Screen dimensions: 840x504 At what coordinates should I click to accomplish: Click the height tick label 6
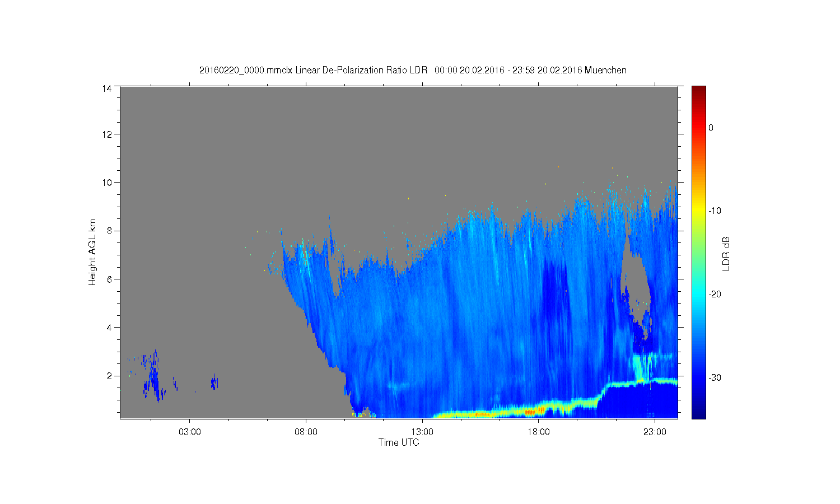pyautogui.click(x=110, y=279)
